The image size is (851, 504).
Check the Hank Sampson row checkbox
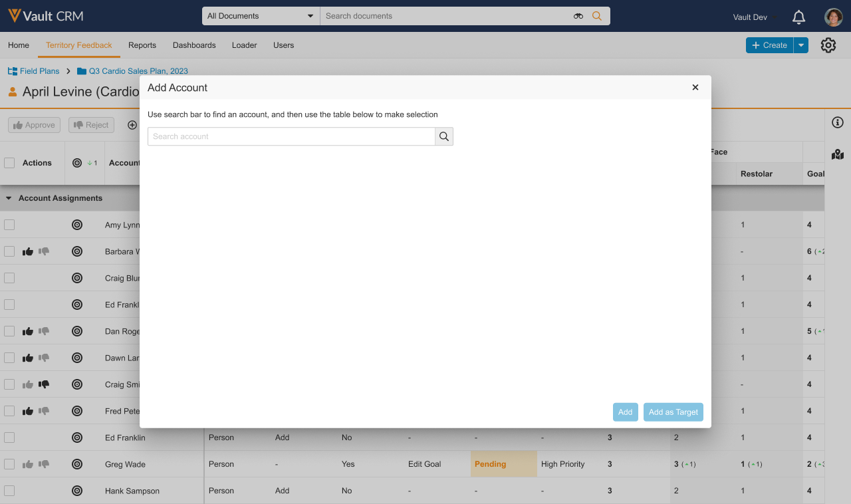click(x=9, y=491)
